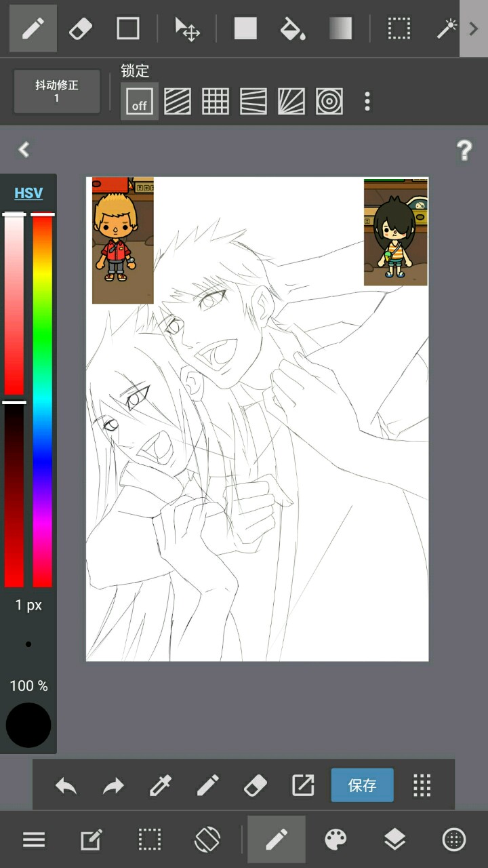Open the color palette tab

pos(336,840)
